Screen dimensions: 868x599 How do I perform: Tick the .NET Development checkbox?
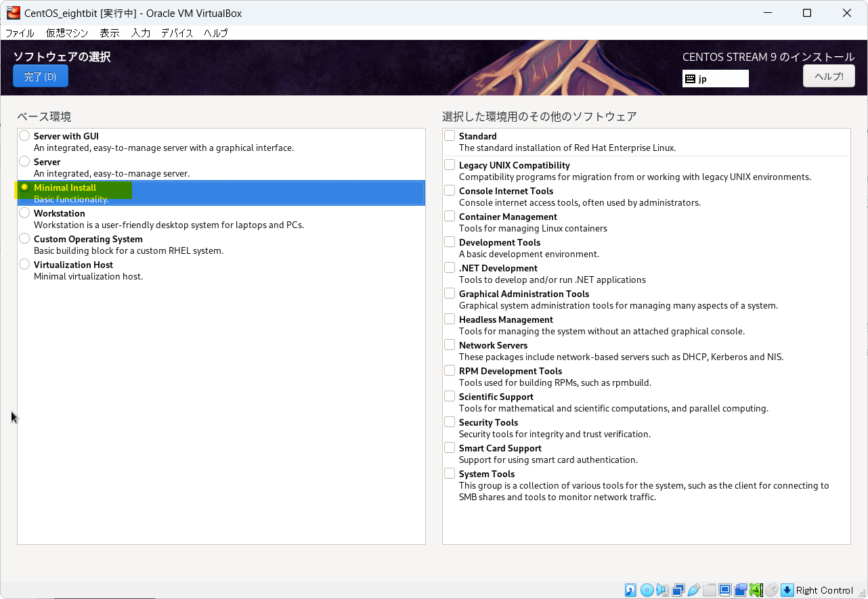click(450, 267)
